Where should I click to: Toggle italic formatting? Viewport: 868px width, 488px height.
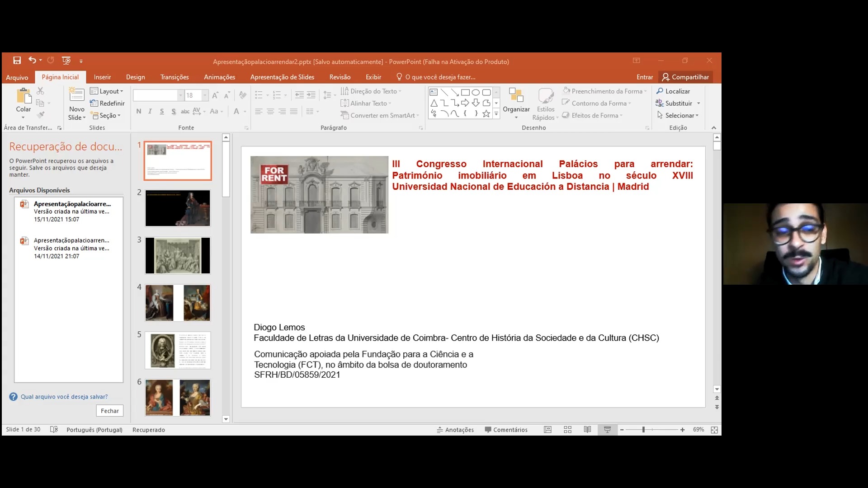pyautogui.click(x=150, y=112)
